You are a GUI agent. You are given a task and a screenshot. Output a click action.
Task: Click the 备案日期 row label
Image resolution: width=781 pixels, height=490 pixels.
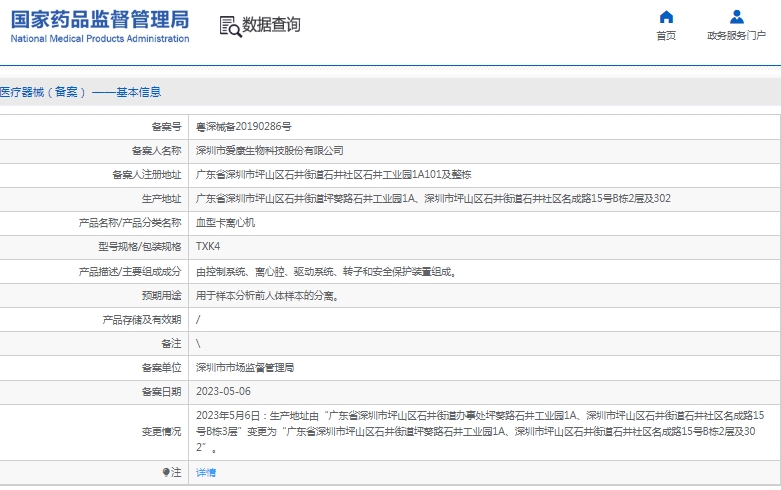coord(161,391)
